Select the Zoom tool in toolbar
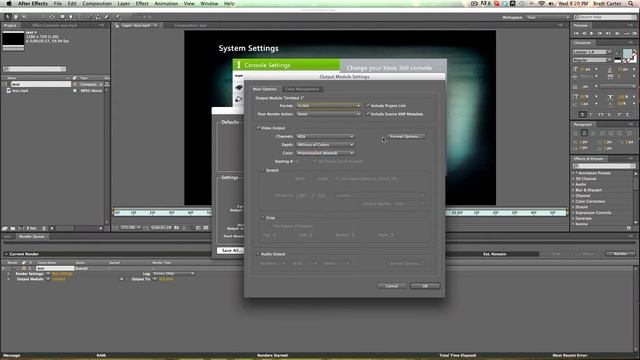 (x=24, y=17)
